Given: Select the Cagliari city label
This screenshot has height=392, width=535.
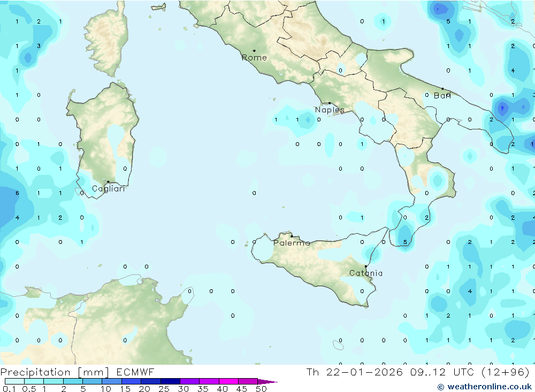Looking at the screenshot, I should pyautogui.click(x=109, y=189).
